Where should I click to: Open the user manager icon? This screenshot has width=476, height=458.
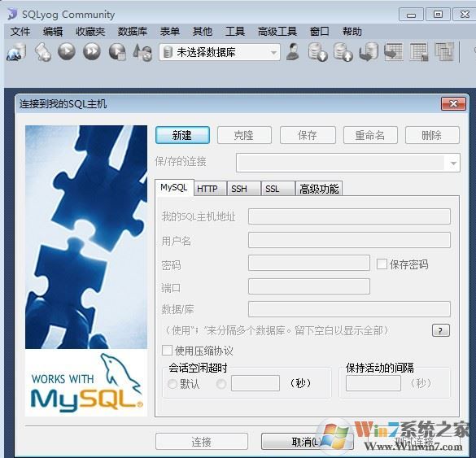point(293,51)
